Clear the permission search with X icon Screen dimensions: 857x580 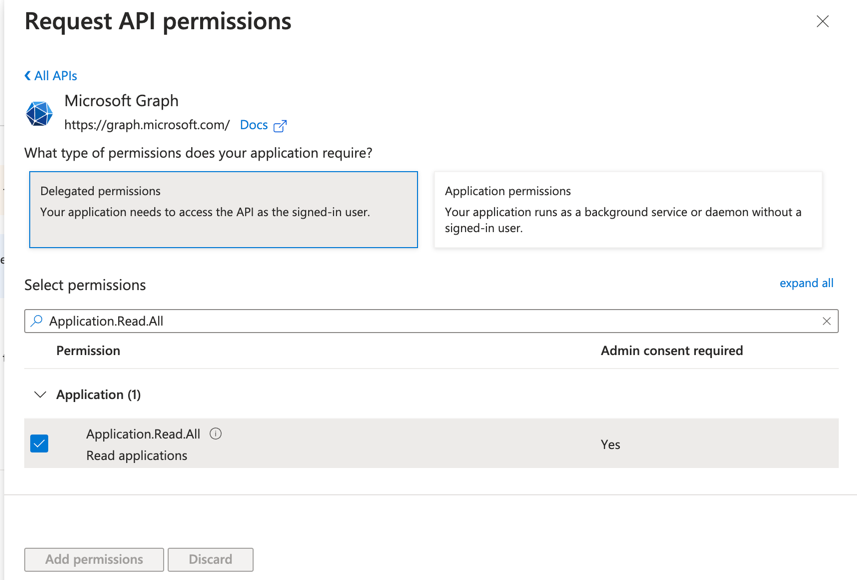coord(826,321)
